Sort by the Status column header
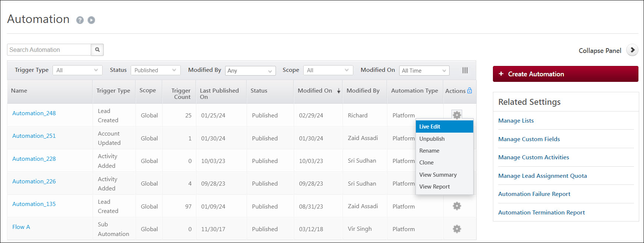 tap(259, 90)
